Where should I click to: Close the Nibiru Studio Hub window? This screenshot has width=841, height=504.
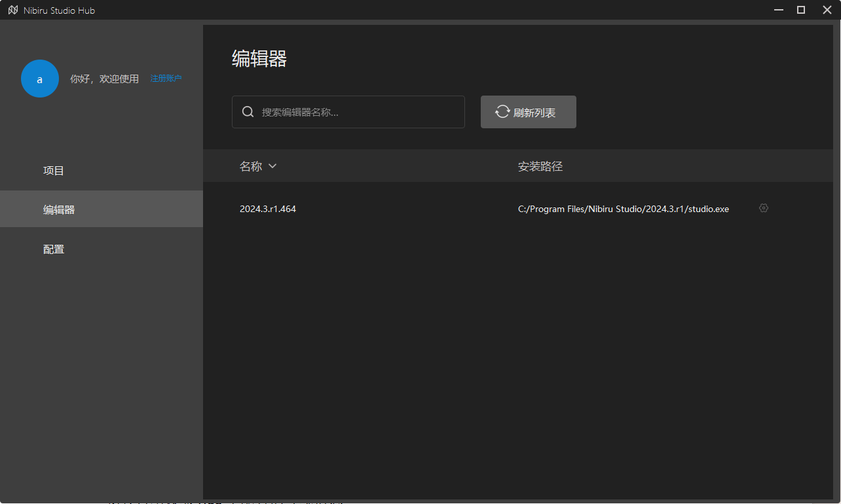[x=827, y=10]
